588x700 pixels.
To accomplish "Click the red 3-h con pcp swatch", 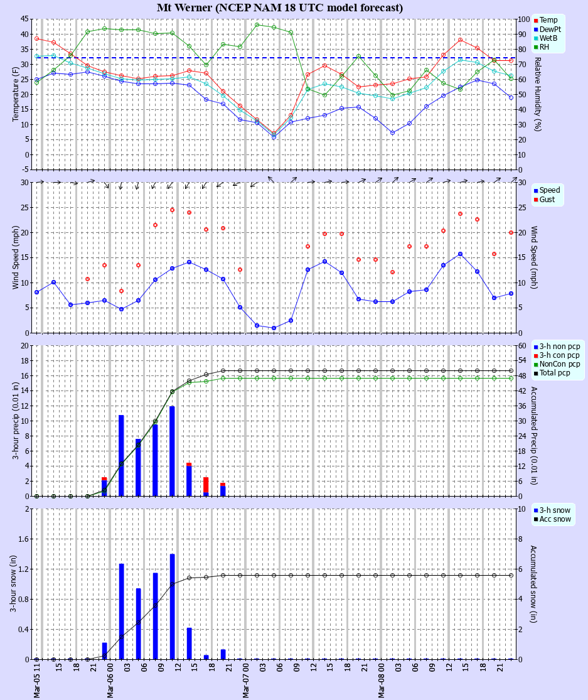I will (x=536, y=355).
